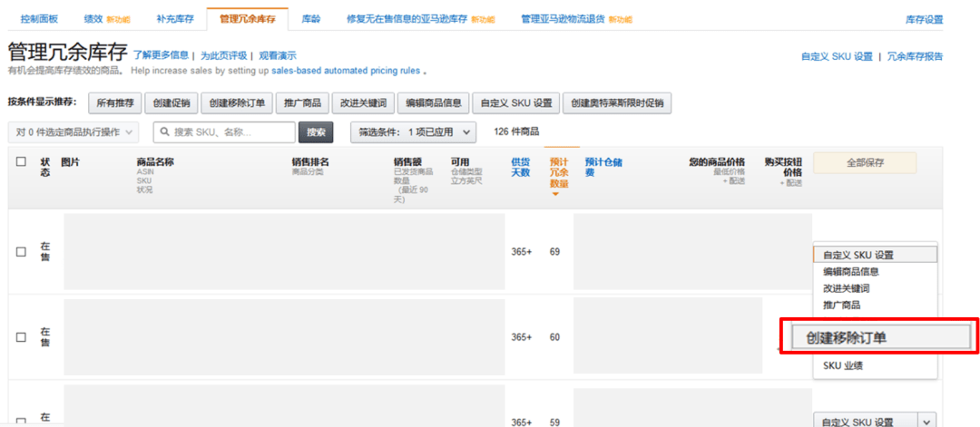
Task: Choose SKU 业绩 from the dropdown menu
Action: click(x=843, y=366)
